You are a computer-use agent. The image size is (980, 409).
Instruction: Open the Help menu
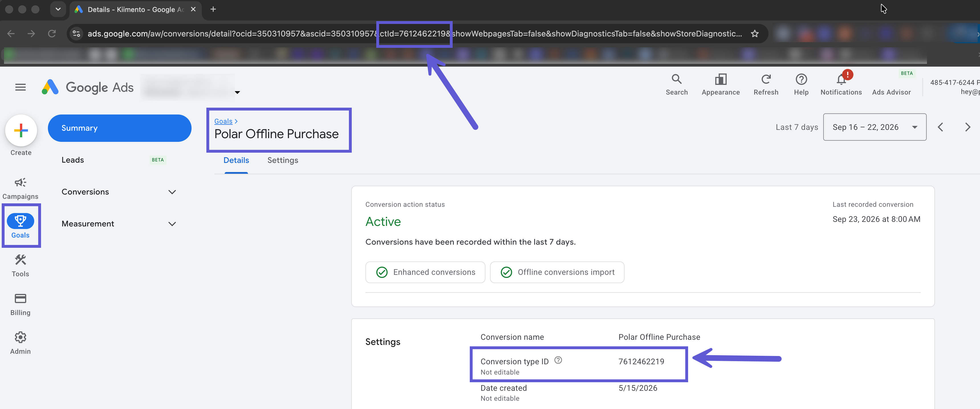(x=801, y=84)
